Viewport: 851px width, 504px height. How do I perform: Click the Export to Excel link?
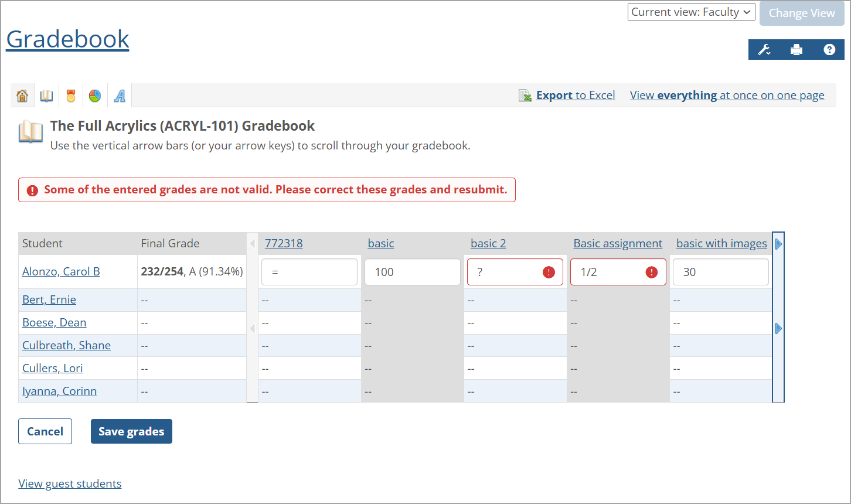coord(576,96)
